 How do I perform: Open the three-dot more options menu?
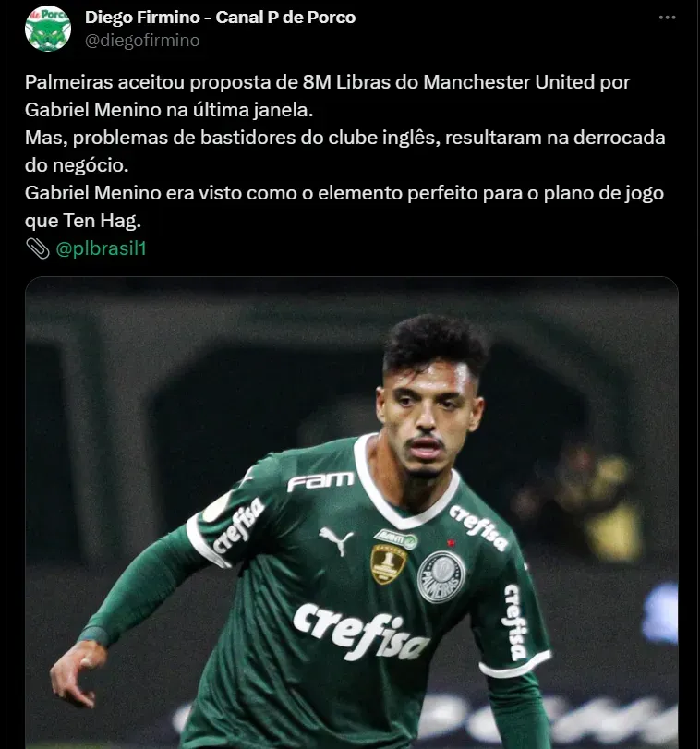click(x=667, y=18)
